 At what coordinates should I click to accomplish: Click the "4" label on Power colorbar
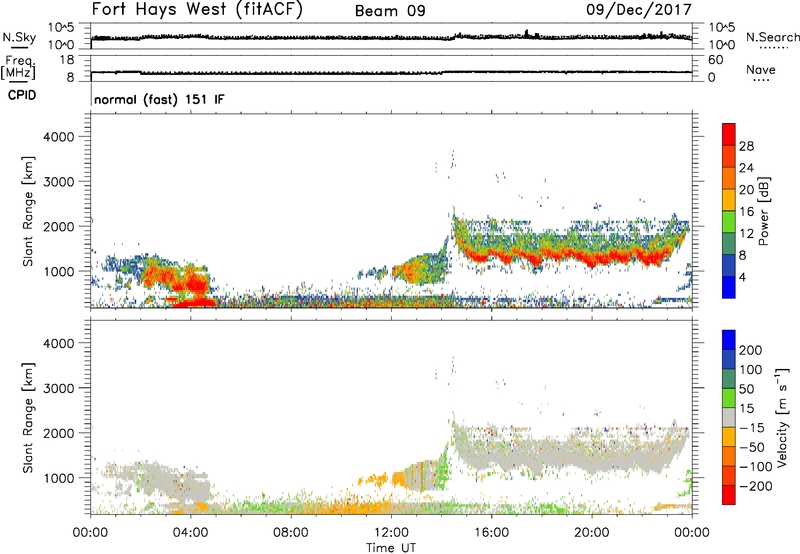tap(743, 277)
